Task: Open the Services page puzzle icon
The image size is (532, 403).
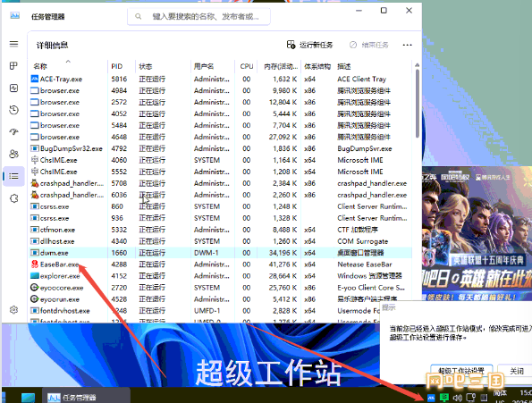Action: (13, 198)
